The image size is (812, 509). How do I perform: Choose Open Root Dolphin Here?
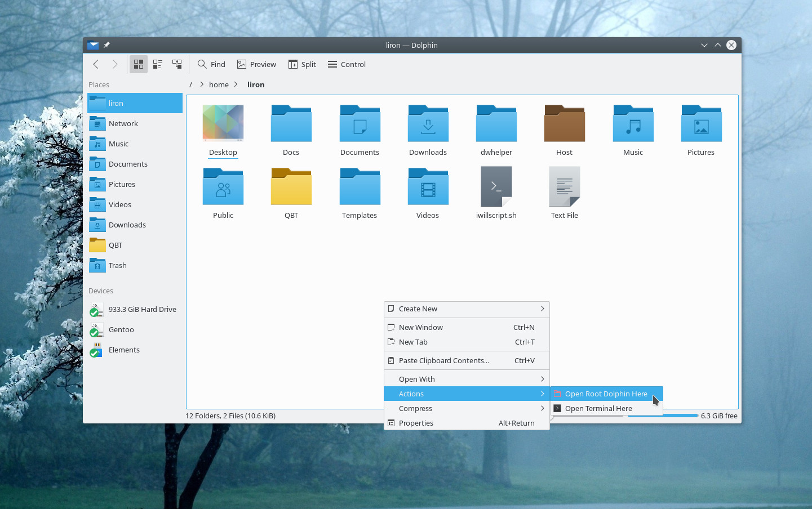(605, 394)
